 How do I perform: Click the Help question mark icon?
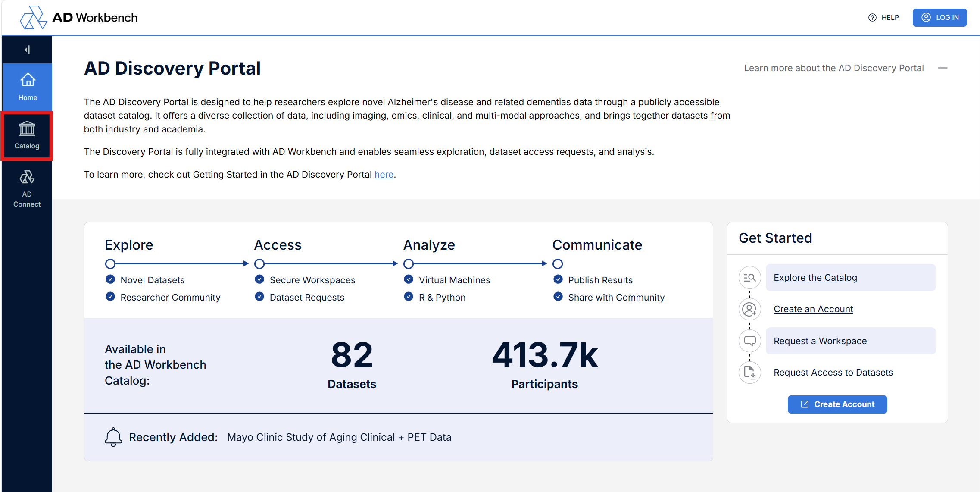pos(872,18)
